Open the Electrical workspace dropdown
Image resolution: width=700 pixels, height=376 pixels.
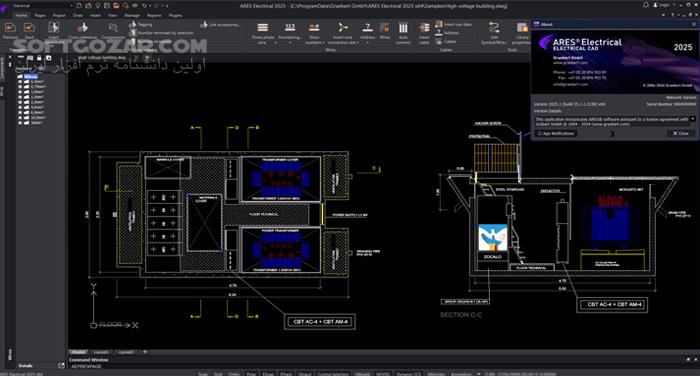[42, 6]
